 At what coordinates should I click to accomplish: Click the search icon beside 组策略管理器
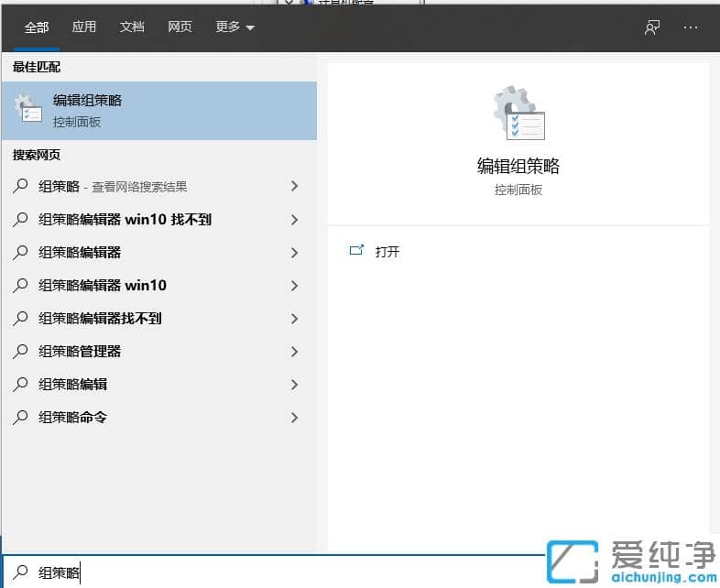21,351
